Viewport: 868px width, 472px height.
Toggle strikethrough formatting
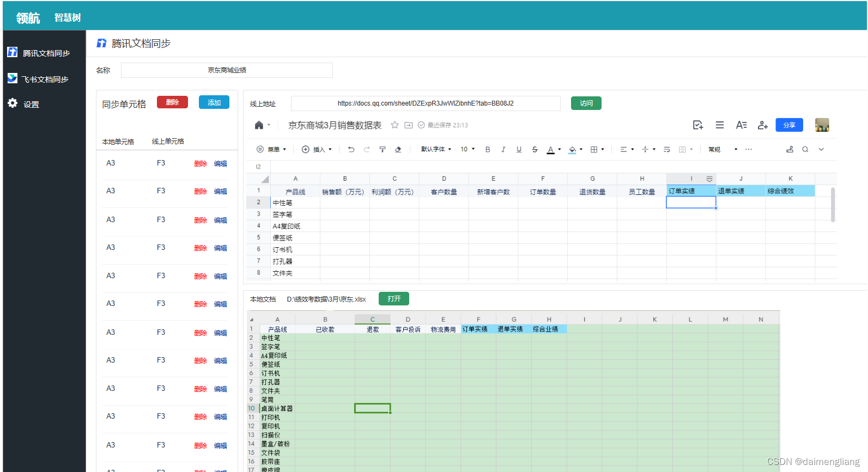(x=535, y=149)
